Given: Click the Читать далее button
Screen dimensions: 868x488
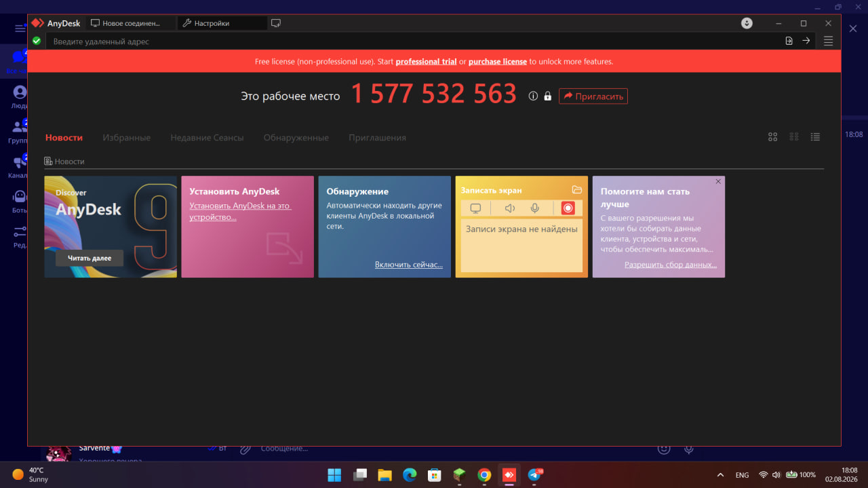Looking at the screenshot, I should [x=90, y=258].
